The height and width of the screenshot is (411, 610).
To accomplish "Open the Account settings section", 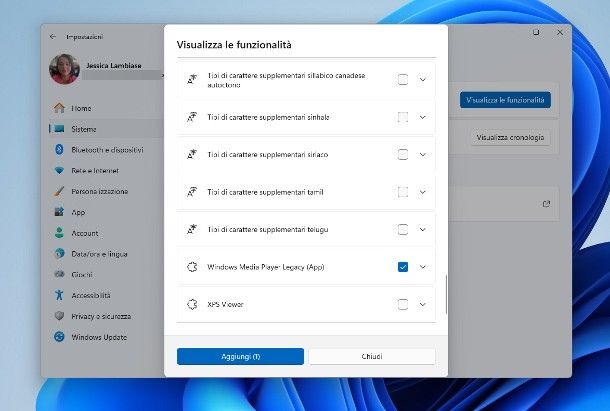I will point(84,233).
